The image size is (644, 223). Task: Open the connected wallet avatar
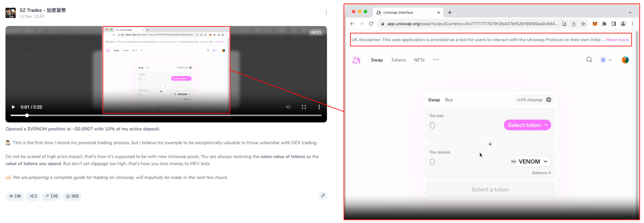[x=625, y=60]
